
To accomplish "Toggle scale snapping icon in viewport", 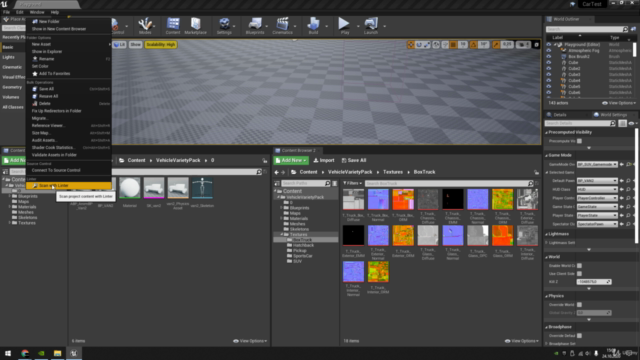I will point(496,45).
